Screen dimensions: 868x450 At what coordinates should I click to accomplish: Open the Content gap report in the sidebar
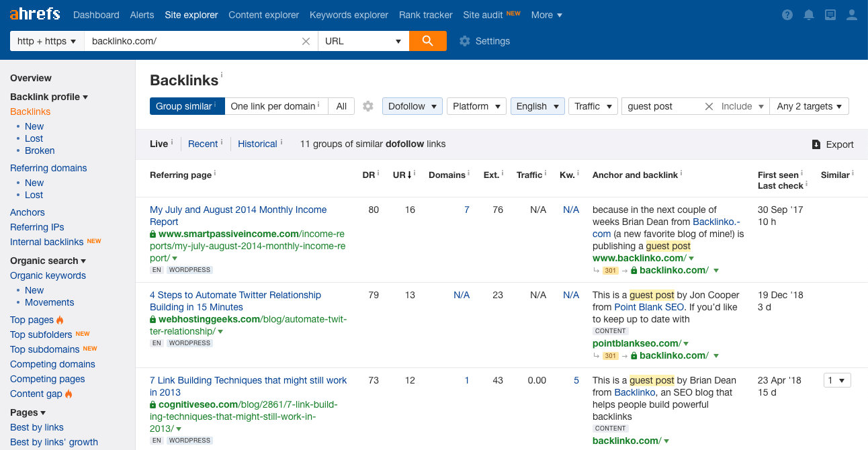[36, 394]
